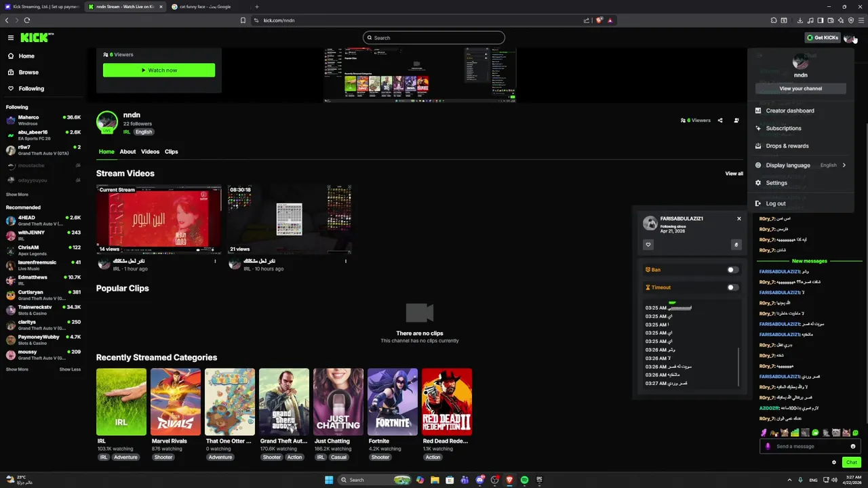Screen dimensions: 868x488
Task: Bookmark this page in address bar
Action: (243, 20)
